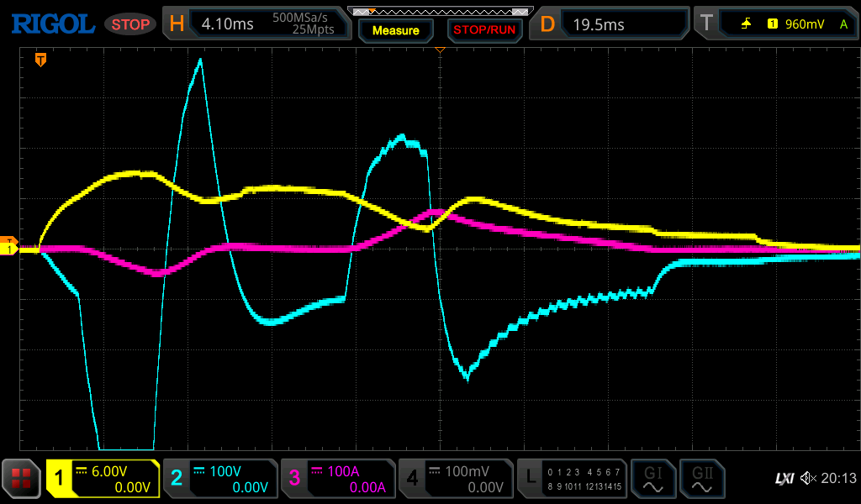Viewport: 861px width, 504px height.
Task: Click the GI signal generator icon
Action: pyautogui.click(x=652, y=479)
